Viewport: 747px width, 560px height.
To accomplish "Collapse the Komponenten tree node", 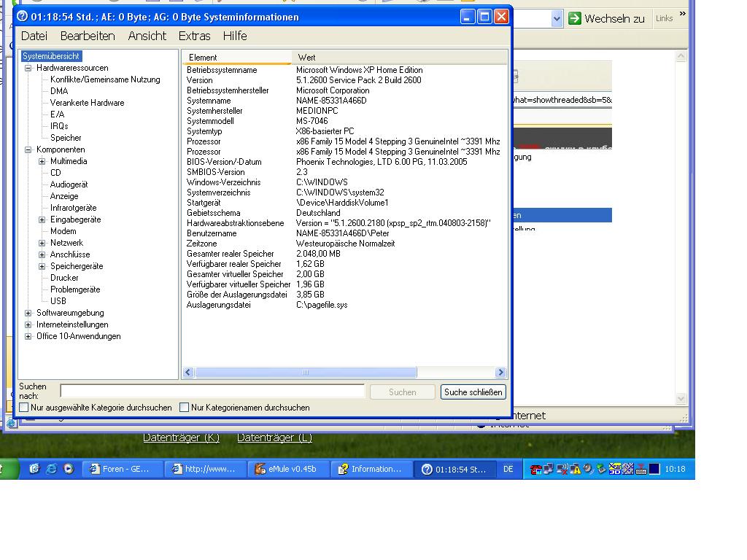I will (28, 149).
